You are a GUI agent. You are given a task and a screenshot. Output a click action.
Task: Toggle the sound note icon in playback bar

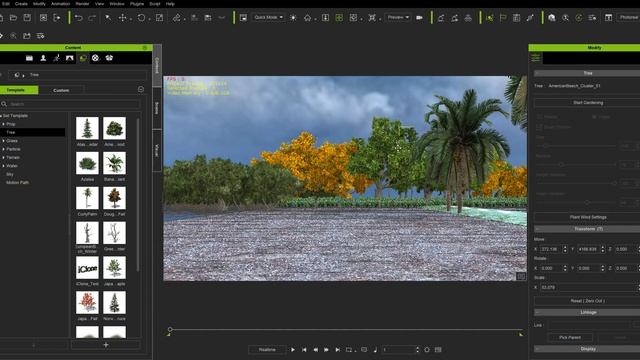375,350
